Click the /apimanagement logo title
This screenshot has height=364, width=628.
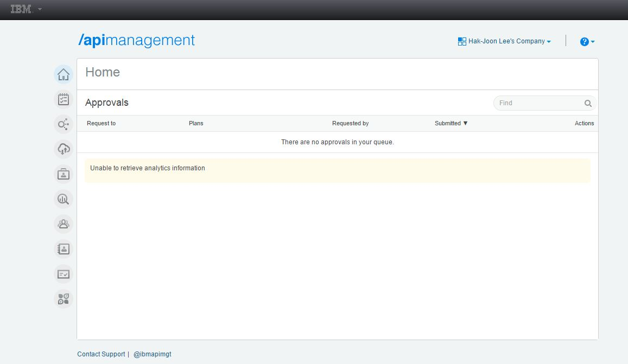pos(137,41)
